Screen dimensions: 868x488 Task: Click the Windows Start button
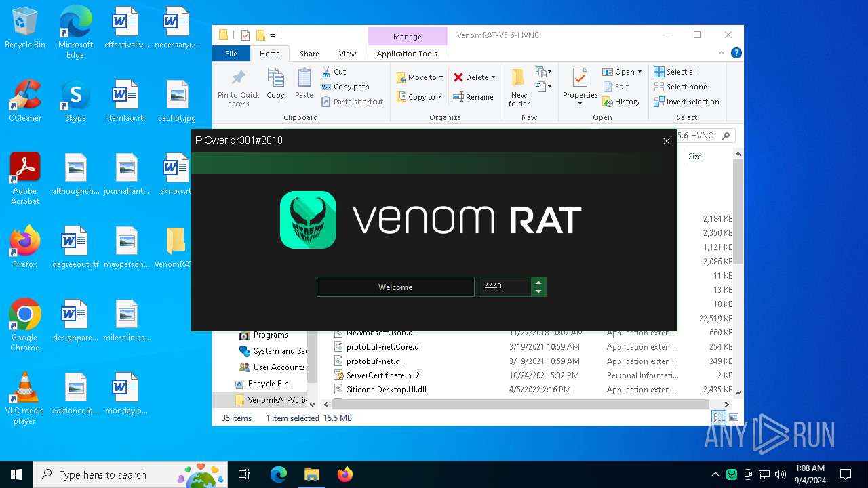pos(16,474)
